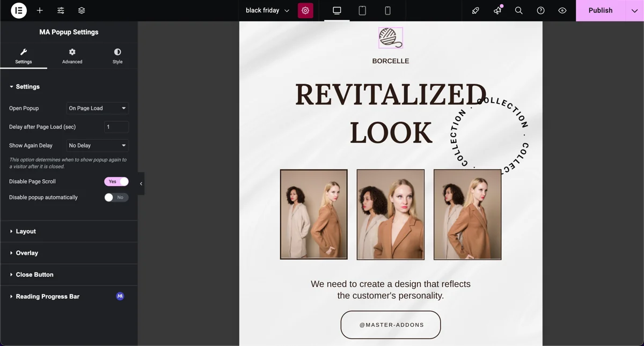Open the site settings sliders icon

[x=61, y=10]
